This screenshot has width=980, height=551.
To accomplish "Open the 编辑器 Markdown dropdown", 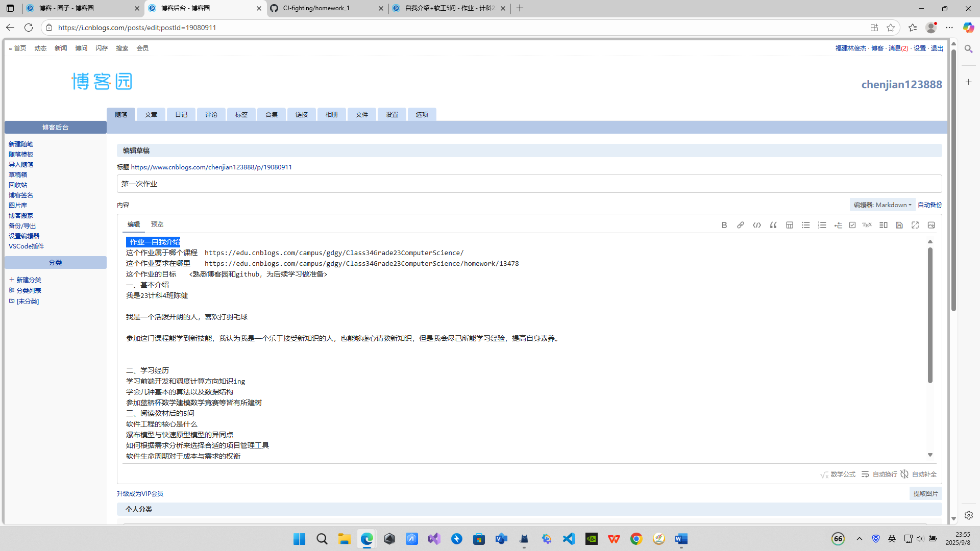I will 882,205.
